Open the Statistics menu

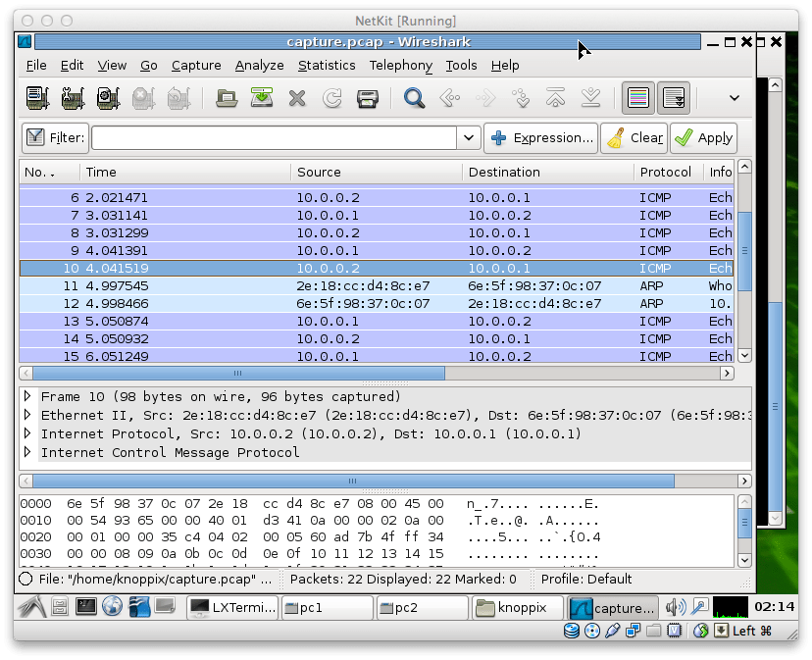(327, 66)
